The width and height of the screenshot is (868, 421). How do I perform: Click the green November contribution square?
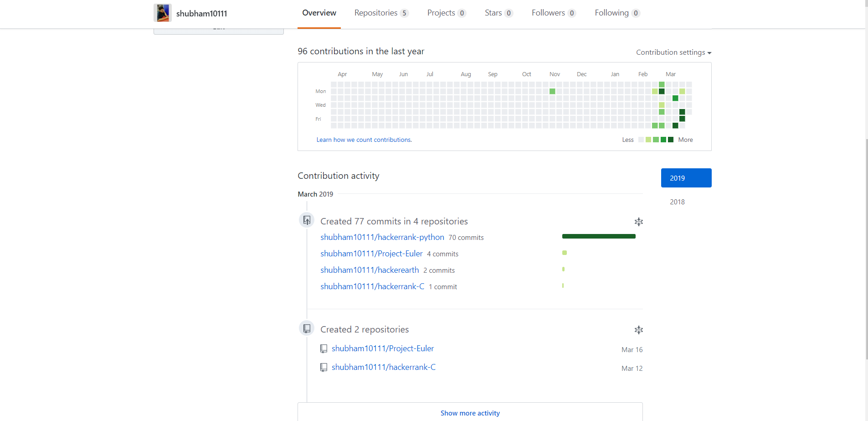click(x=552, y=91)
